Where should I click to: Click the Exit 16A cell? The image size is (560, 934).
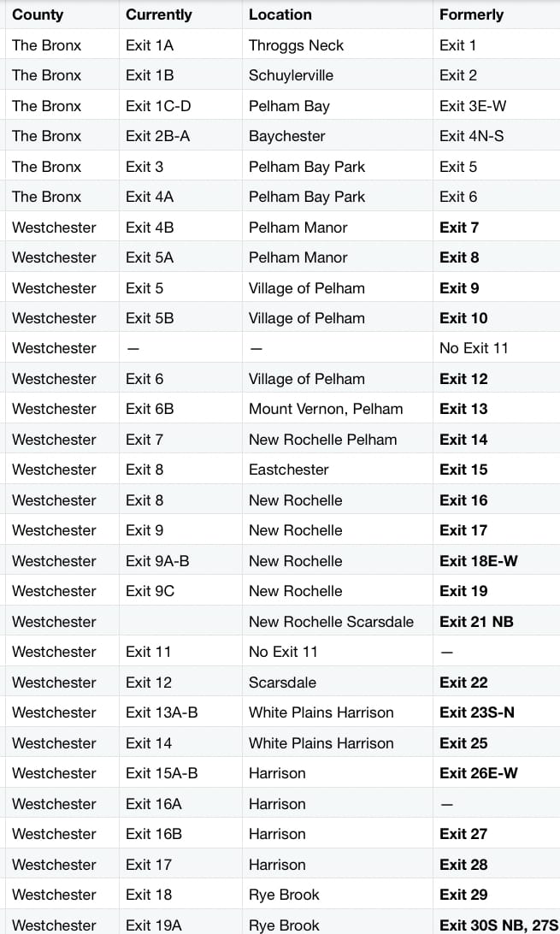[154, 804]
